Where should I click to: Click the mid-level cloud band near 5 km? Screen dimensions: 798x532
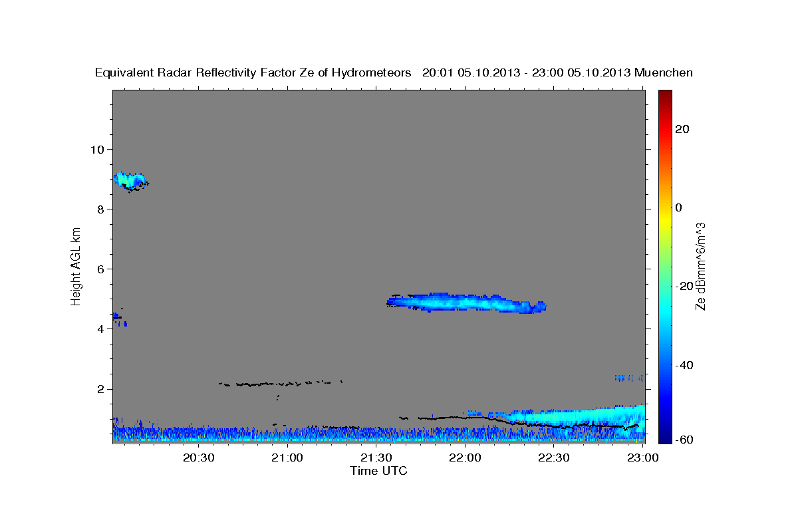point(465,303)
